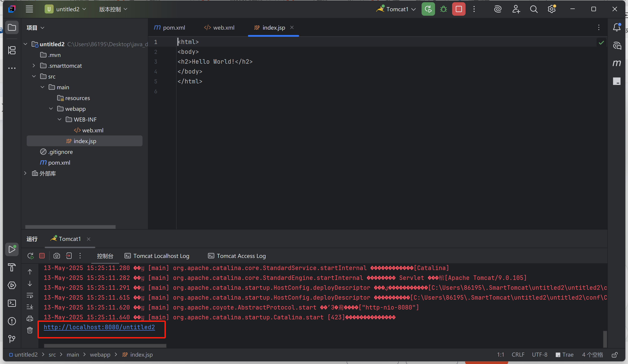This screenshot has width=628, height=364.
Task: Expand the .smarttomcat folder
Action: coord(34,65)
